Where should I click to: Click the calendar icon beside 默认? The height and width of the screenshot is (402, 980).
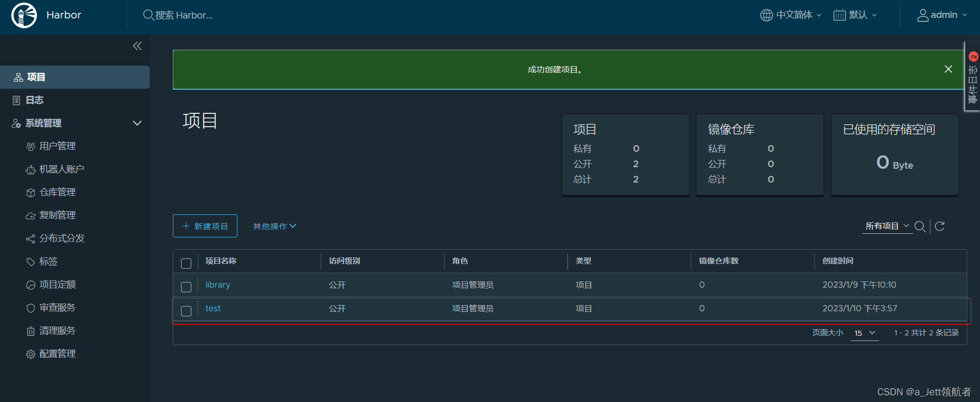tap(839, 15)
